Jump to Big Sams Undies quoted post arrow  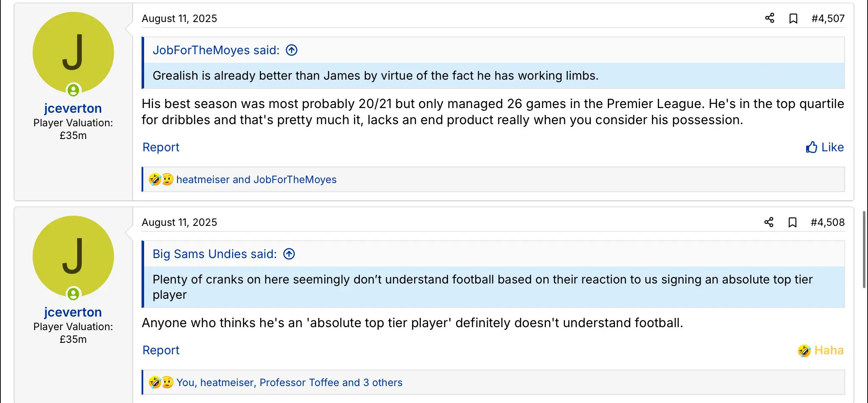pos(289,254)
